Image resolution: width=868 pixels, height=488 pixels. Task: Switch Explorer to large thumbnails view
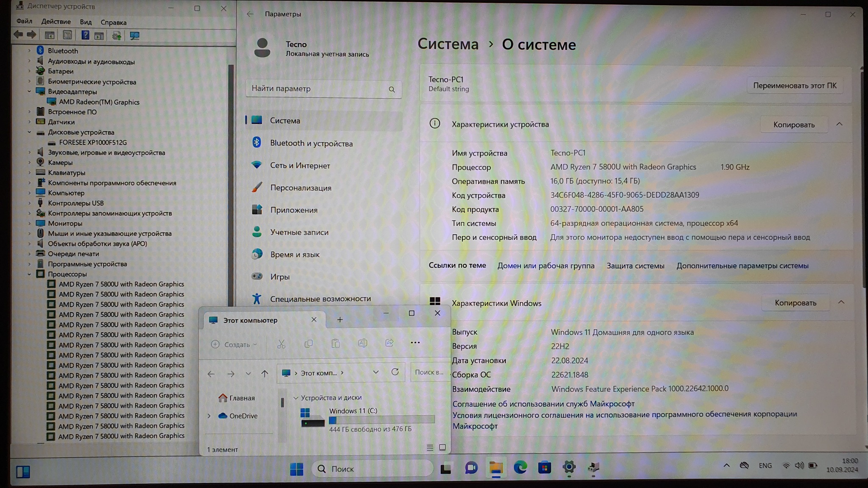click(x=442, y=448)
